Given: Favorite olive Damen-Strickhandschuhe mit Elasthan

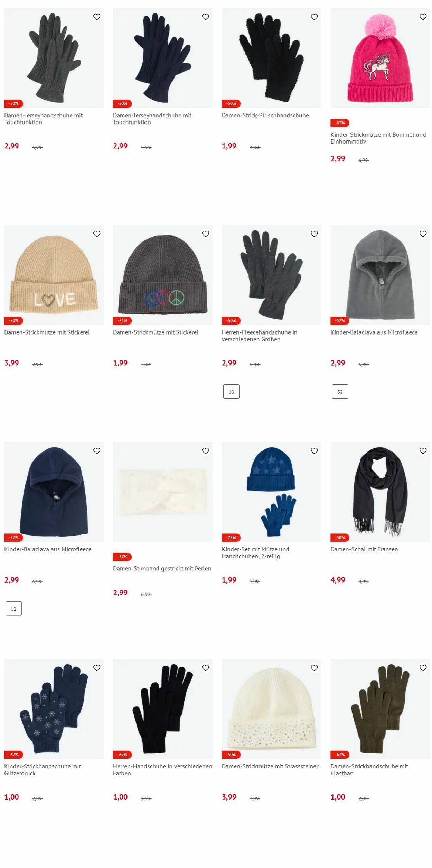Looking at the screenshot, I should coord(423,668).
